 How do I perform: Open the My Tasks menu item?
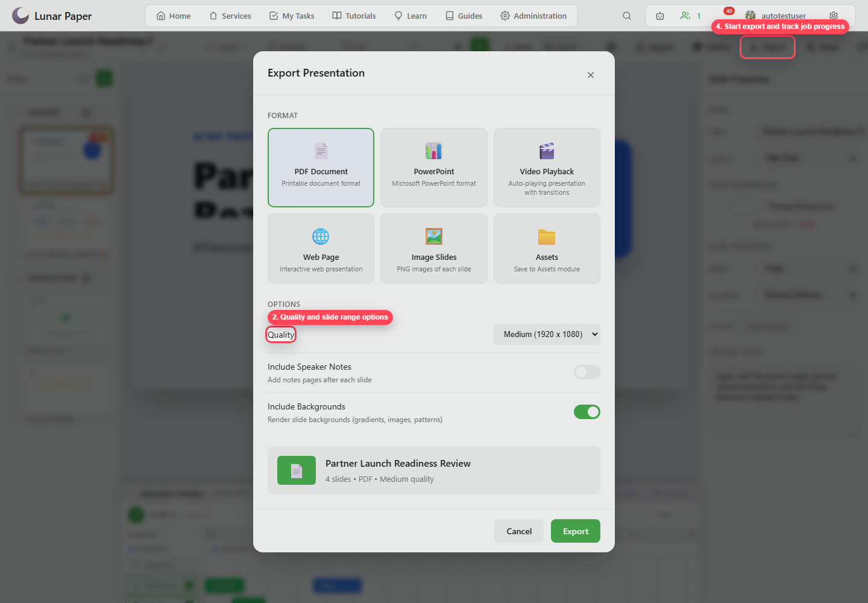point(292,16)
